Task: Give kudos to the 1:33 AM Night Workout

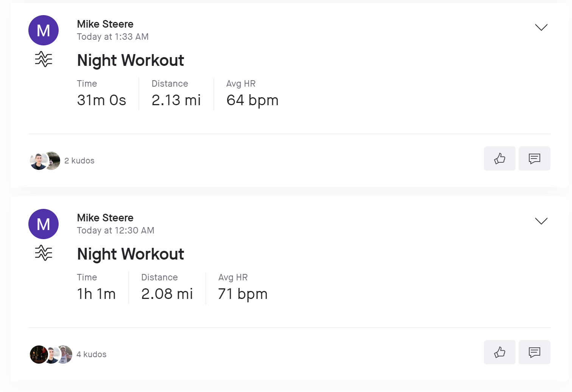Action: click(x=499, y=159)
